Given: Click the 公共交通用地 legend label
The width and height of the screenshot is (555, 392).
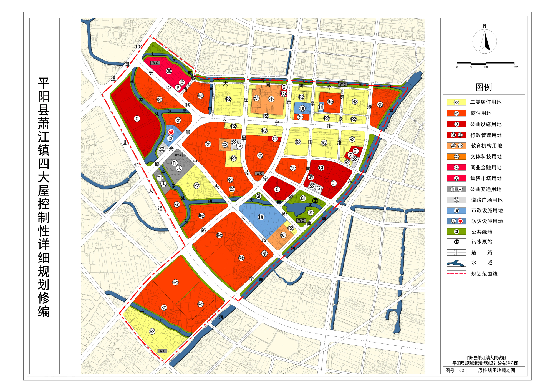Looking at the screenshot, I should [x=486, y=189].
